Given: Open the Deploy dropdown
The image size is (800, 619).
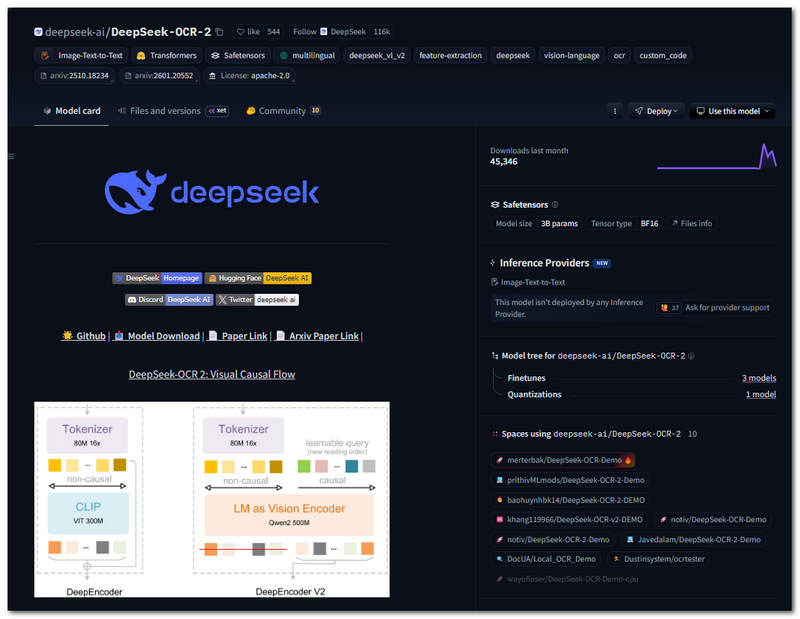Looking at the screenshot, I should click(x=655, y=111).
